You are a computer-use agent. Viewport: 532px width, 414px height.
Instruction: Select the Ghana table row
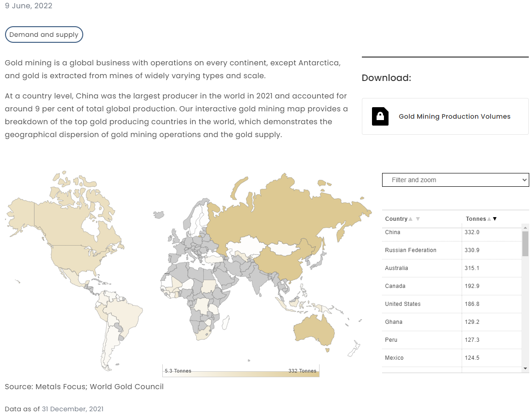click(x=452, y=322)
